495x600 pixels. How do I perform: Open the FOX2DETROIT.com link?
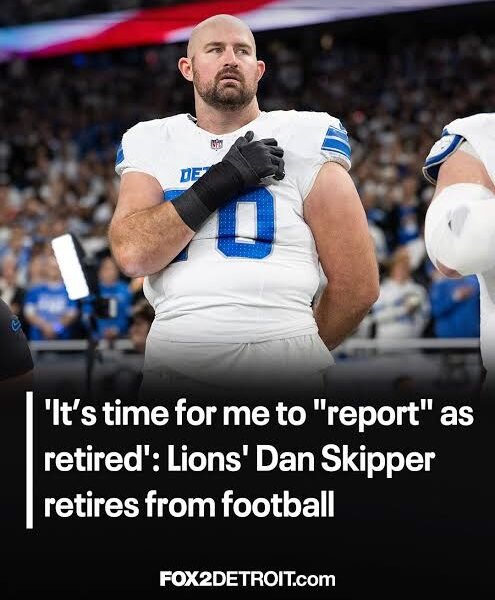pos(247,579)
